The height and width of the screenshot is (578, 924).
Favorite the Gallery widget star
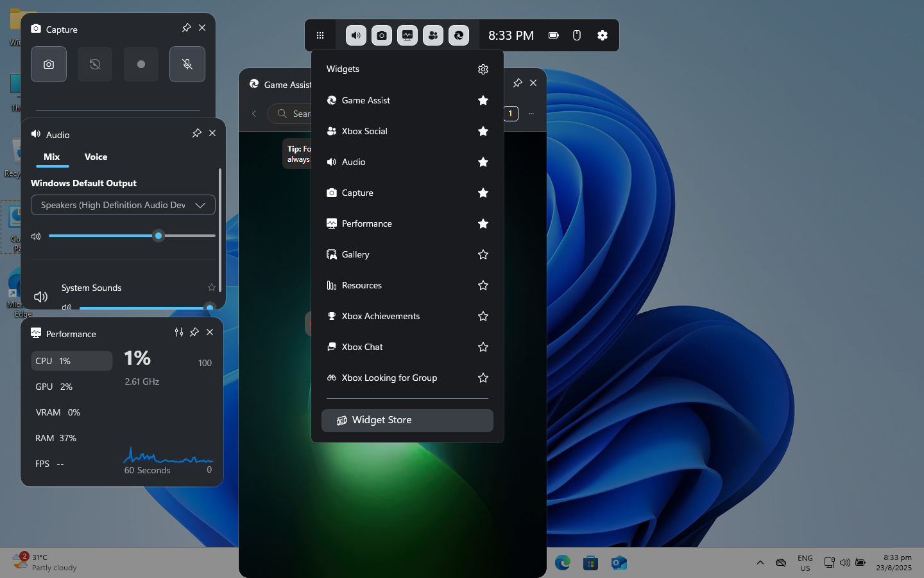click(x=483, y=254)
